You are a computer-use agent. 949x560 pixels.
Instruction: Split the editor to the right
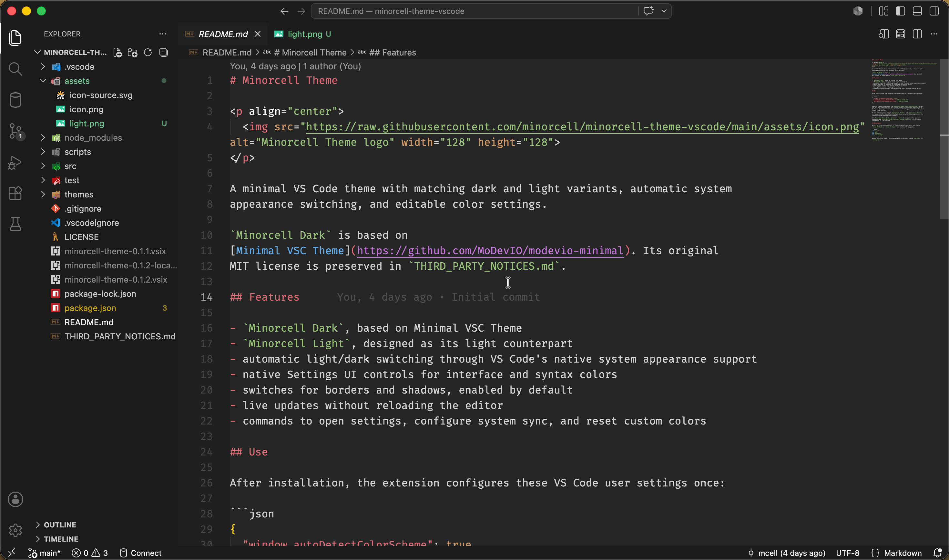917,34
